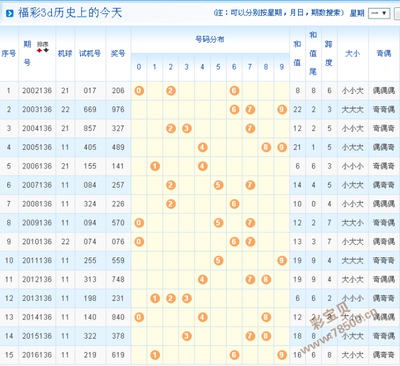This screenshot has width=400, height=366.
Task: Click orange ball 9 in row 2003136
Action: point(282,109)
